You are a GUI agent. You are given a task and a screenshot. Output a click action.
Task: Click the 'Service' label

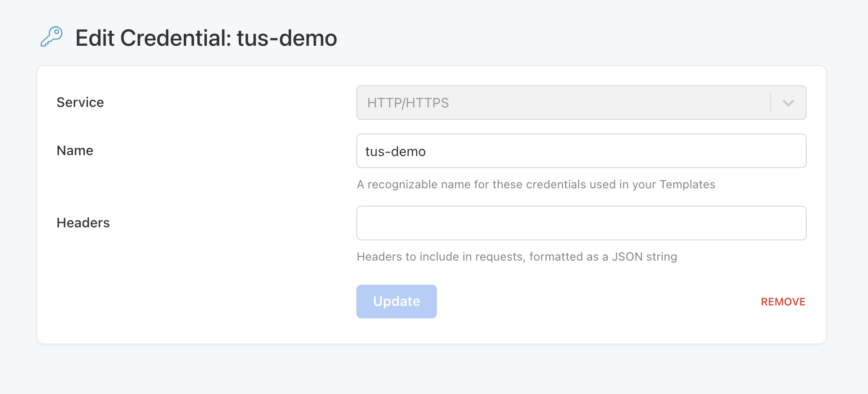(x=80, y=103)
